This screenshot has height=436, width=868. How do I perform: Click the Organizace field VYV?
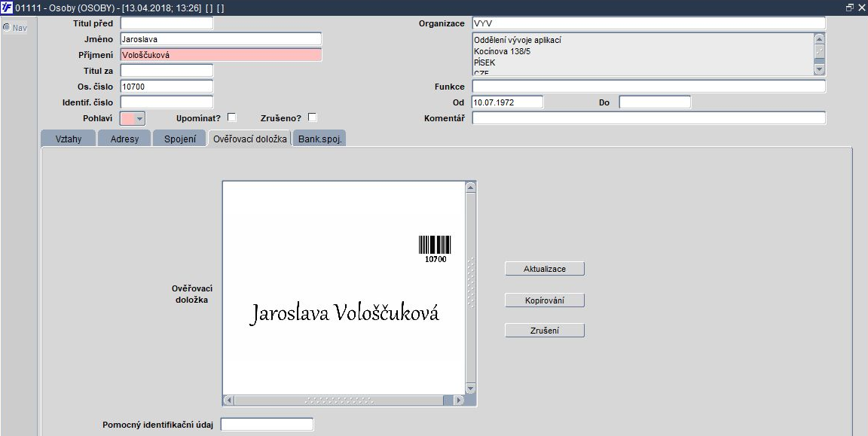(649, 23)
